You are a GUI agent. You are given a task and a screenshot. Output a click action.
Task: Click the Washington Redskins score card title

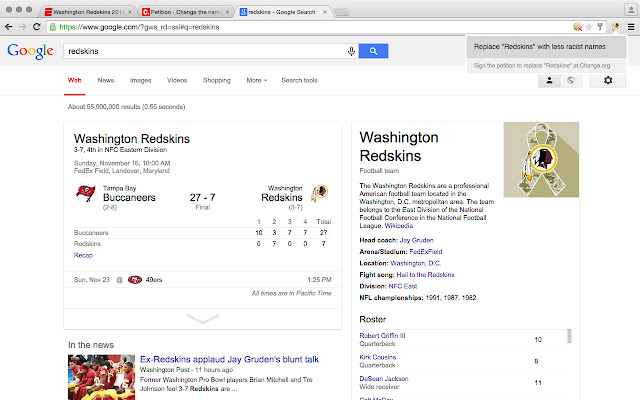click(132, 139)
